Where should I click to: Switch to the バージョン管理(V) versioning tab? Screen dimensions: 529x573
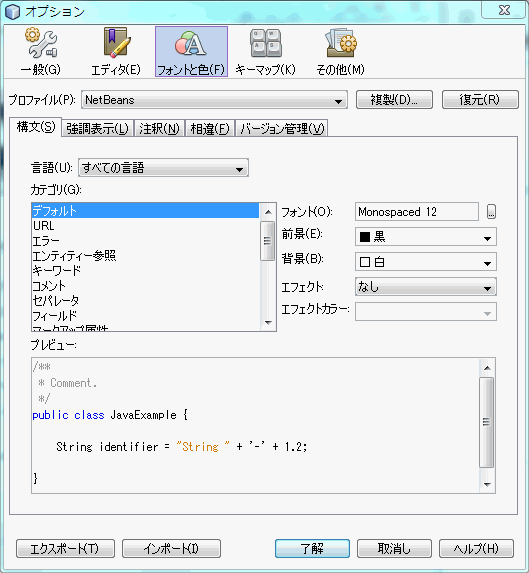[x=282, y=129]
